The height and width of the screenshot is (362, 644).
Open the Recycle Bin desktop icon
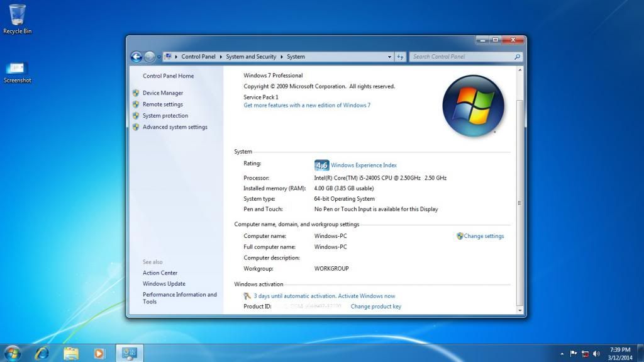click(x=18, y=18)
